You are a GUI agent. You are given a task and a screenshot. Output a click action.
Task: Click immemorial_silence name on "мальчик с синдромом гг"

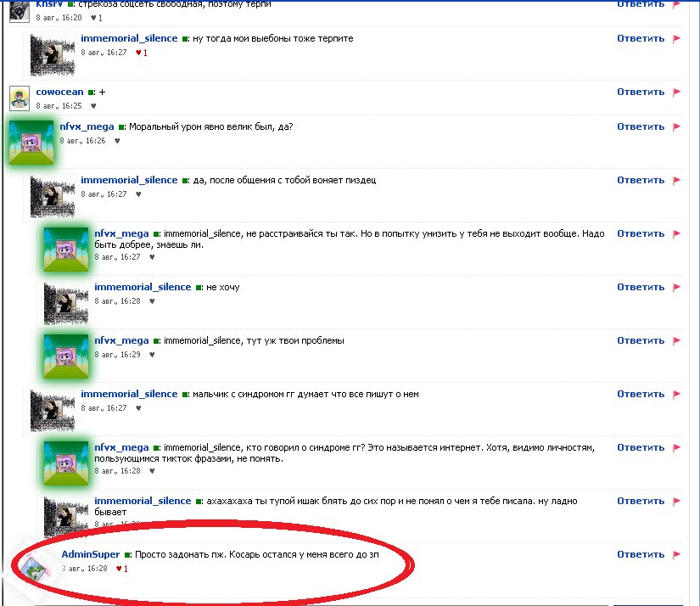click(129, 394)
